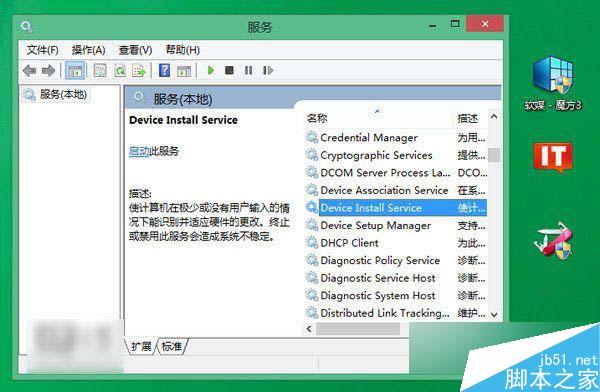Open the 文件(F) menu
Screen dimensions: 600x392
42,50
